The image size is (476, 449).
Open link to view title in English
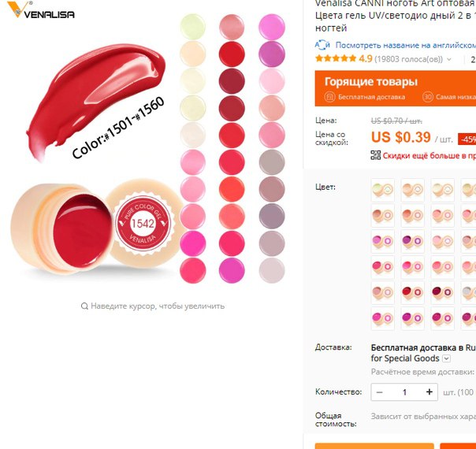(x=406, y=45)
